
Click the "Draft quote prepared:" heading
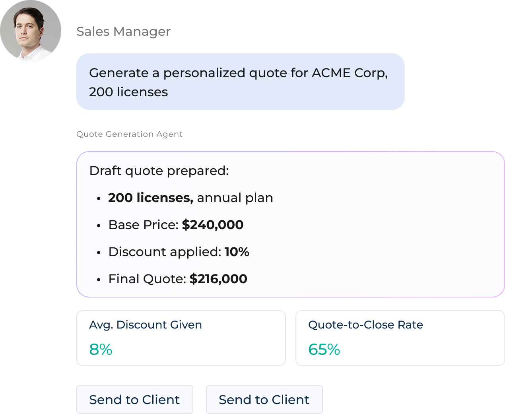click(x=159, y=171)
